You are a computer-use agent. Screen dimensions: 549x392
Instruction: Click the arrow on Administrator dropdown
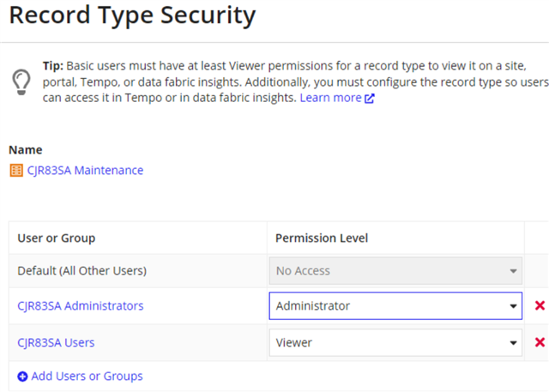coord(513,306)
